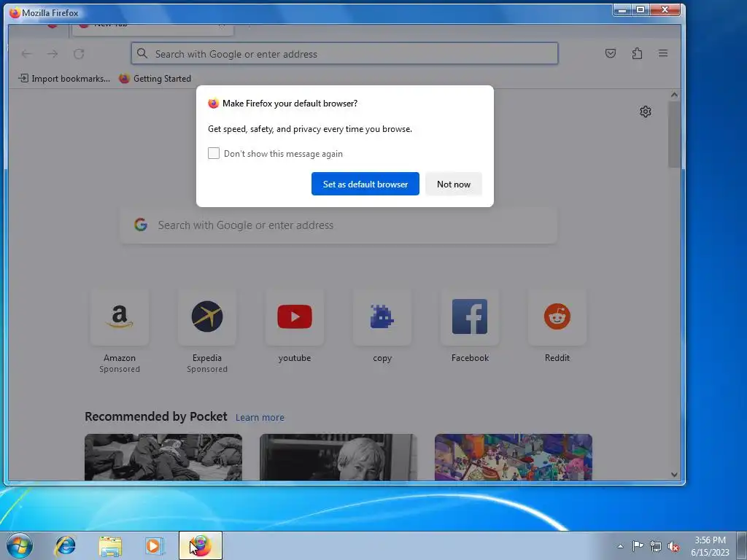Show hidden tray icons arrow
747x560 pixels.
point(620,546)
